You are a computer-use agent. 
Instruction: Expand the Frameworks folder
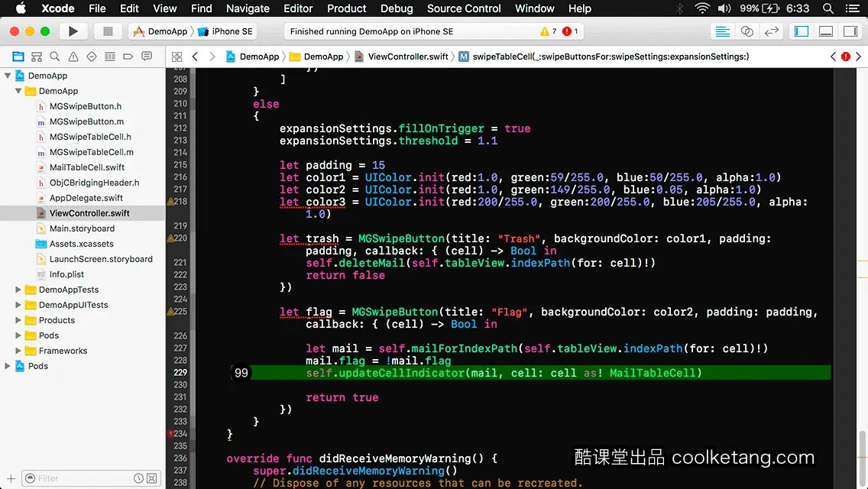click(x=18, y=351)
